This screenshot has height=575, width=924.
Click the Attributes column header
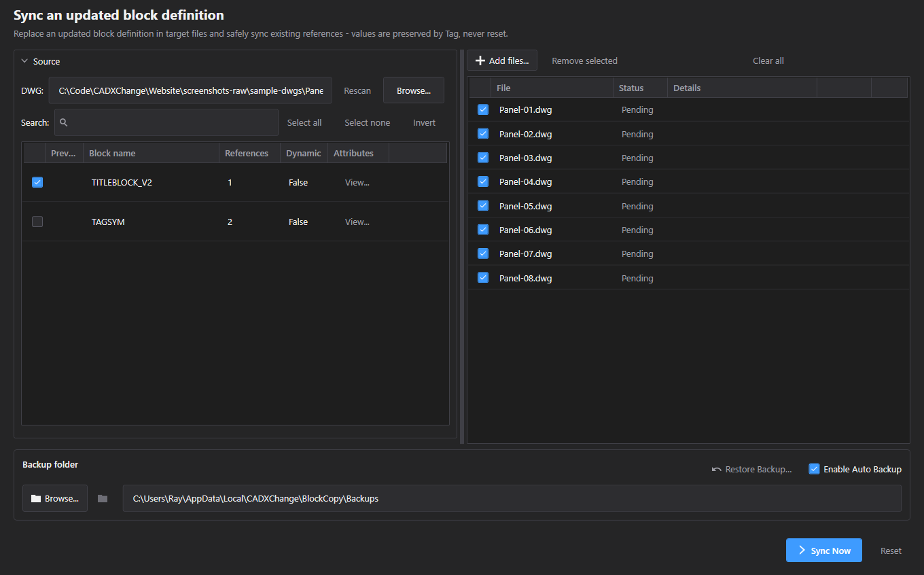click(x=358, y=153)
